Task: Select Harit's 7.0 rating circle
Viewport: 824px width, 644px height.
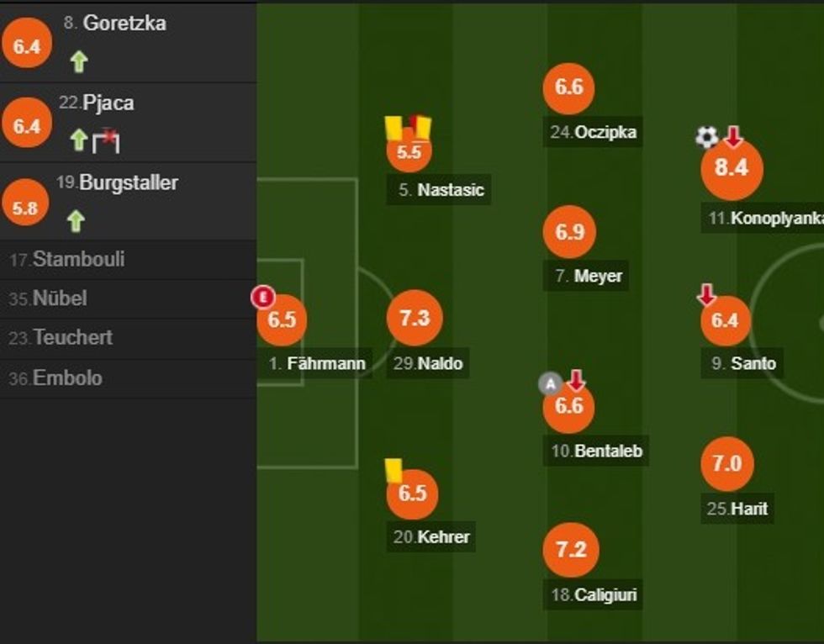Action: pos(726,463)
